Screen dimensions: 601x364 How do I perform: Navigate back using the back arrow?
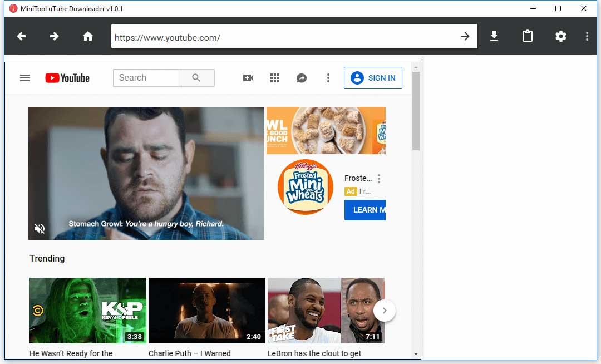tap(21, 36)
